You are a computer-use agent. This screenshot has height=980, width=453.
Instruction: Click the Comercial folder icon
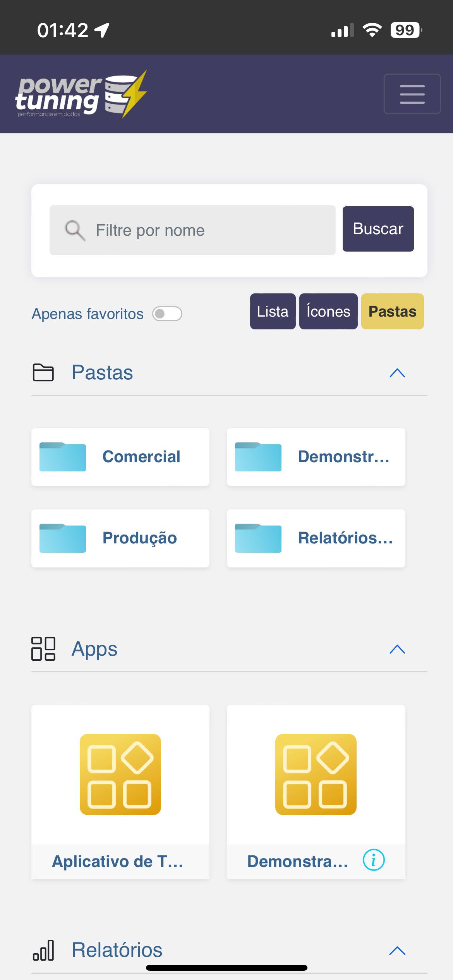pyautogui.click(x=63, y=457)
